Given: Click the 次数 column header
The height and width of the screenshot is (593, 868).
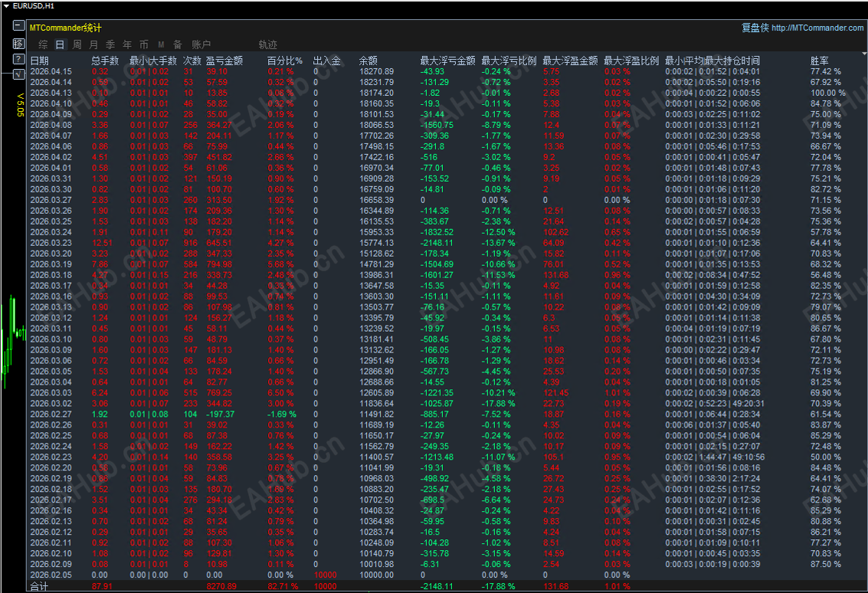Looking at the screenshot, I should point(192,61).
